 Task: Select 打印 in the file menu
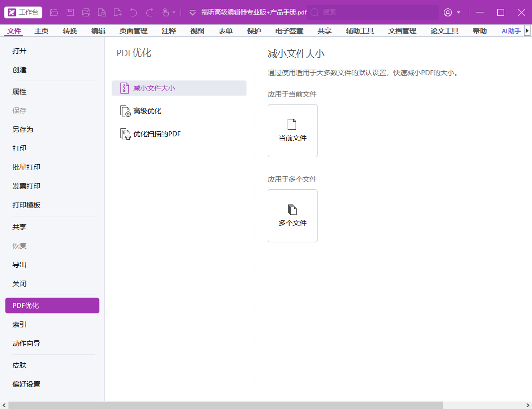(x=19, y=149)
